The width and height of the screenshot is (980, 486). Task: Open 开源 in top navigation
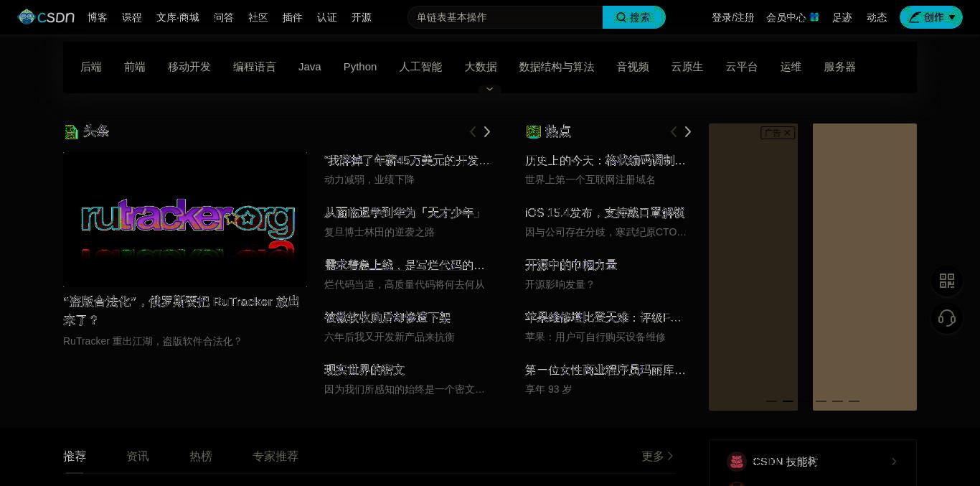click(x=362, y=17)
